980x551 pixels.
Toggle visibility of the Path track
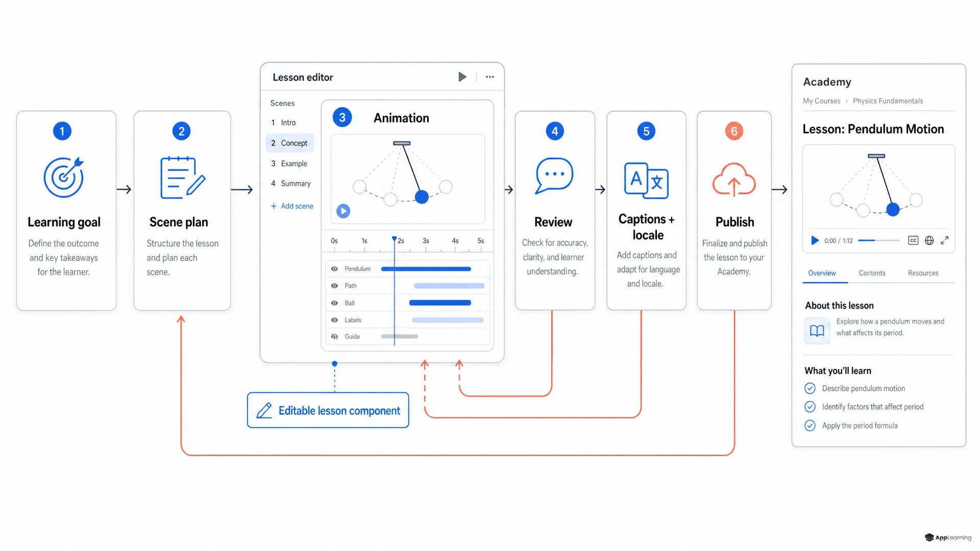[x=334, y=286]
